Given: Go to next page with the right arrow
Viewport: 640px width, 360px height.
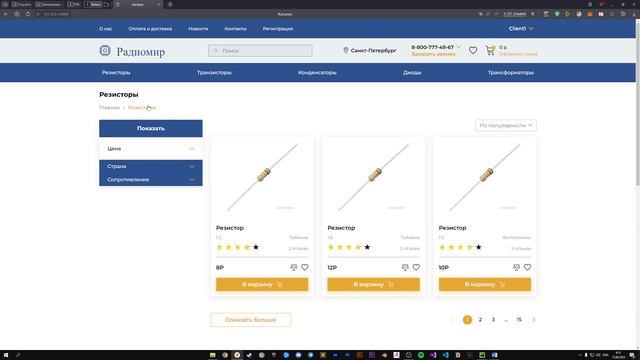Looking at the screenshot, I should 533,320.
